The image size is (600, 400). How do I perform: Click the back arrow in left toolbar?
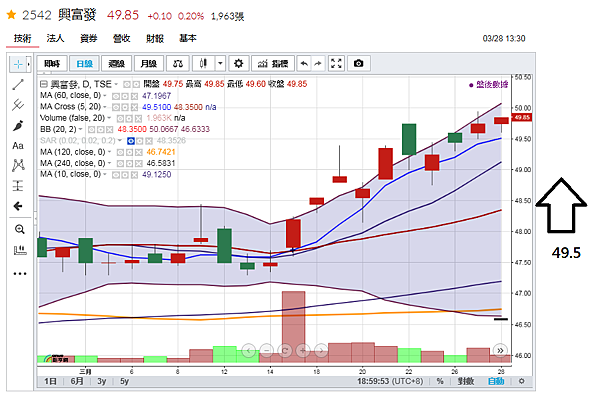point(18,206)
